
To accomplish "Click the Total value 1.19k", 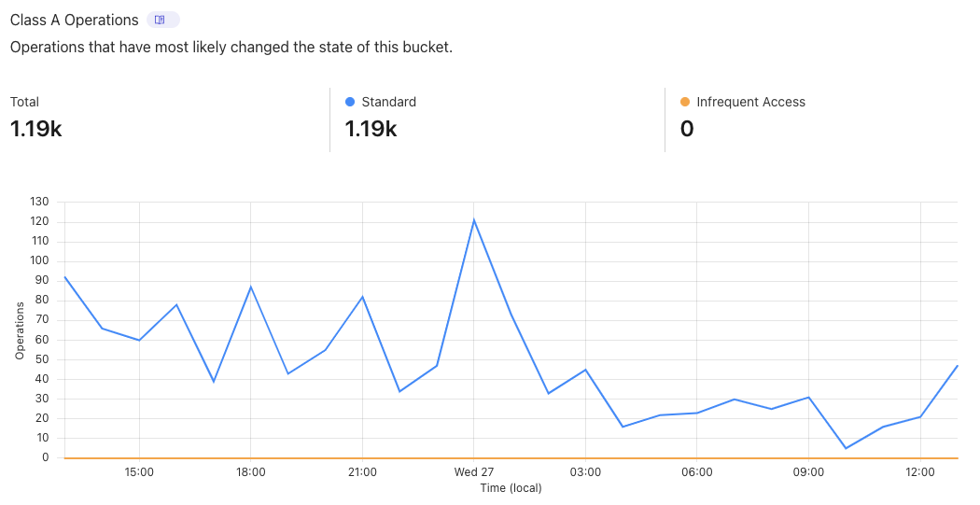I will [x=36, y=129].
